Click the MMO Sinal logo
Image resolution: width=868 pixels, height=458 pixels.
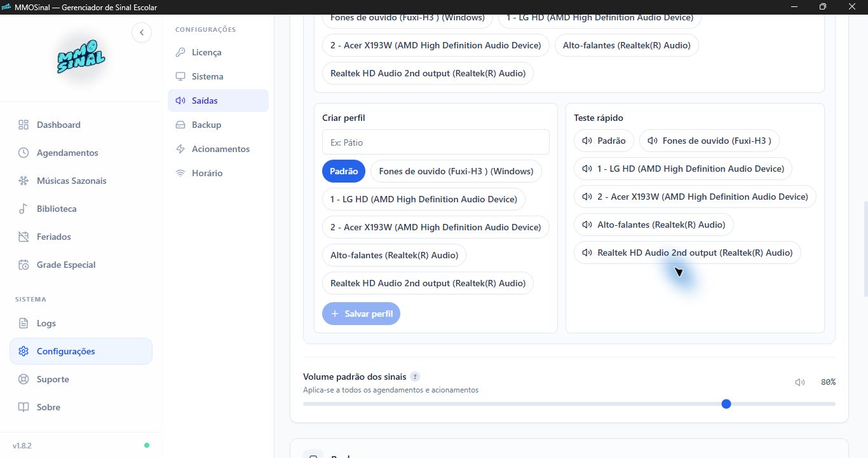click(x=81, y=57)
